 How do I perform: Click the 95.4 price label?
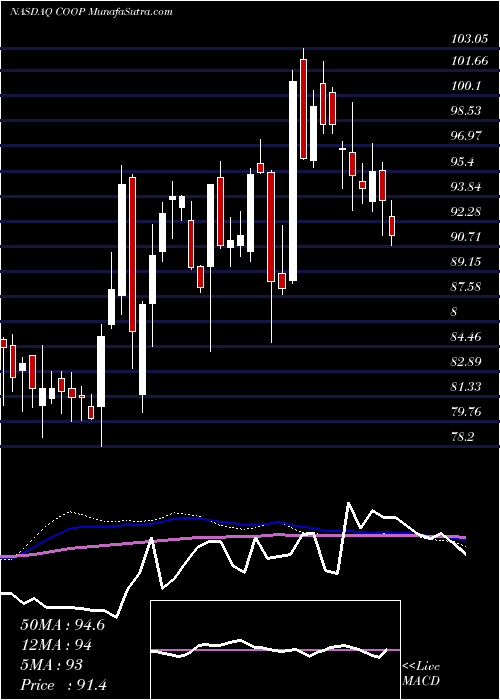(x=462, y=162)
